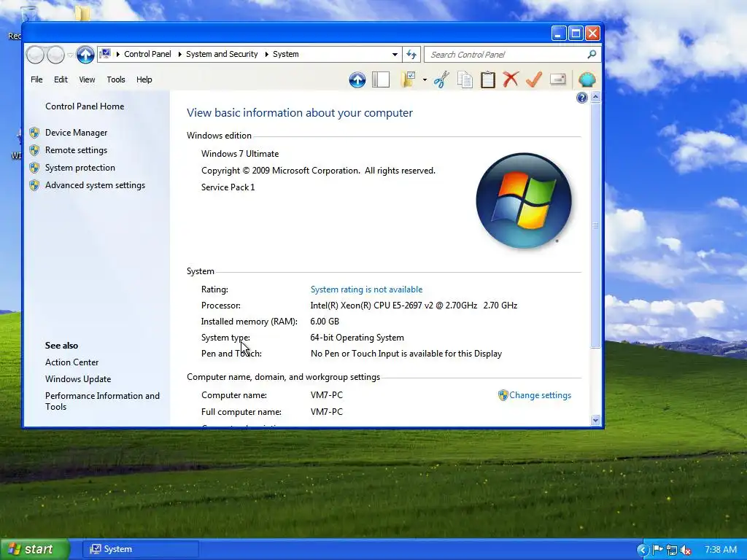The width and height of the screenshot is (747, 560).
Task: Click the disabled Forward round button
Action: coord(55,55)
